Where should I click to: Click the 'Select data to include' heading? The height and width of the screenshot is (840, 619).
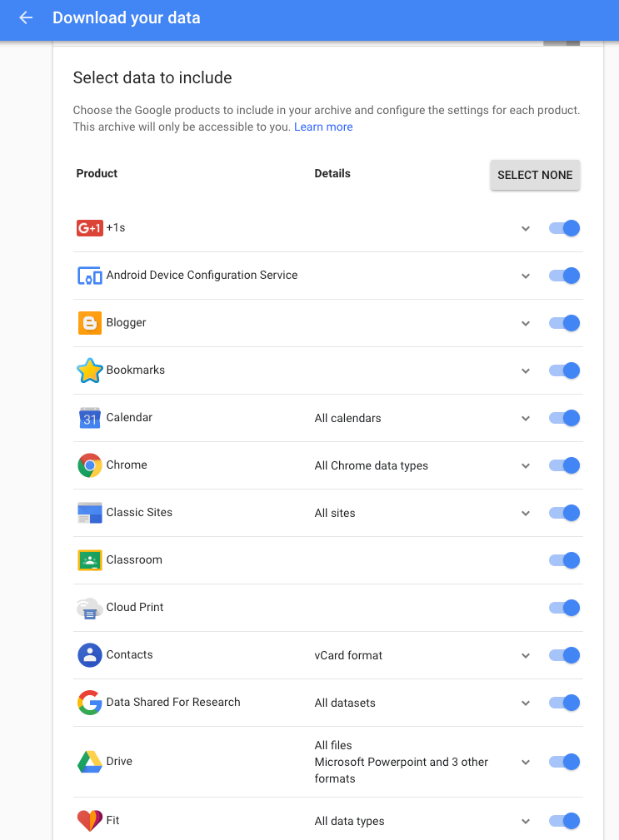(152, 77)
